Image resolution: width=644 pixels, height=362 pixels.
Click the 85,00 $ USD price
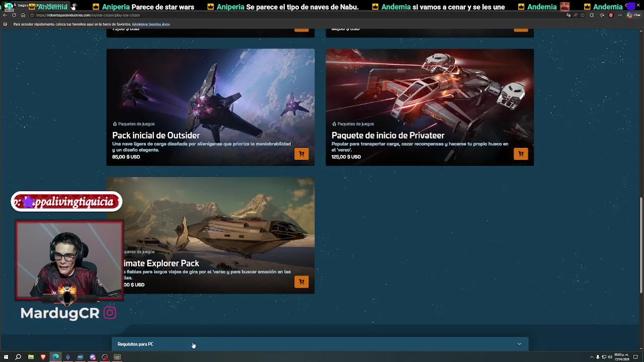(x=126, y=157)
